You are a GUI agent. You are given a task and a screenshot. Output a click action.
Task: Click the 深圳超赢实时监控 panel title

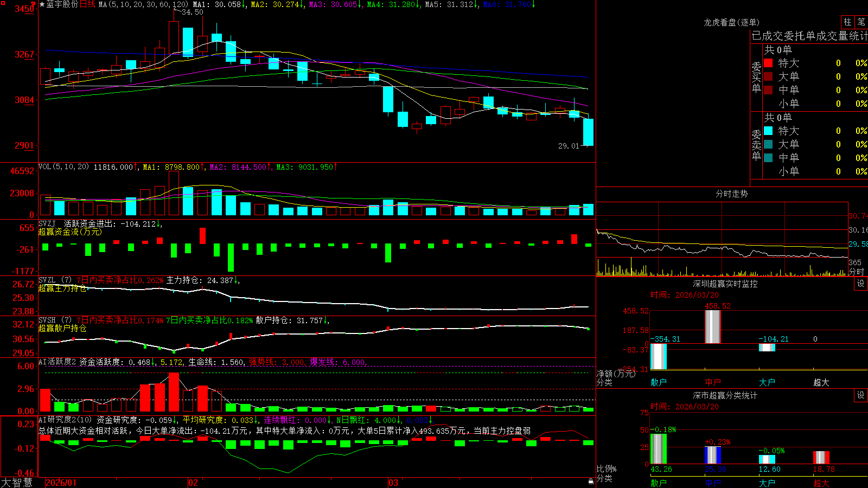[x=725, y=284]
